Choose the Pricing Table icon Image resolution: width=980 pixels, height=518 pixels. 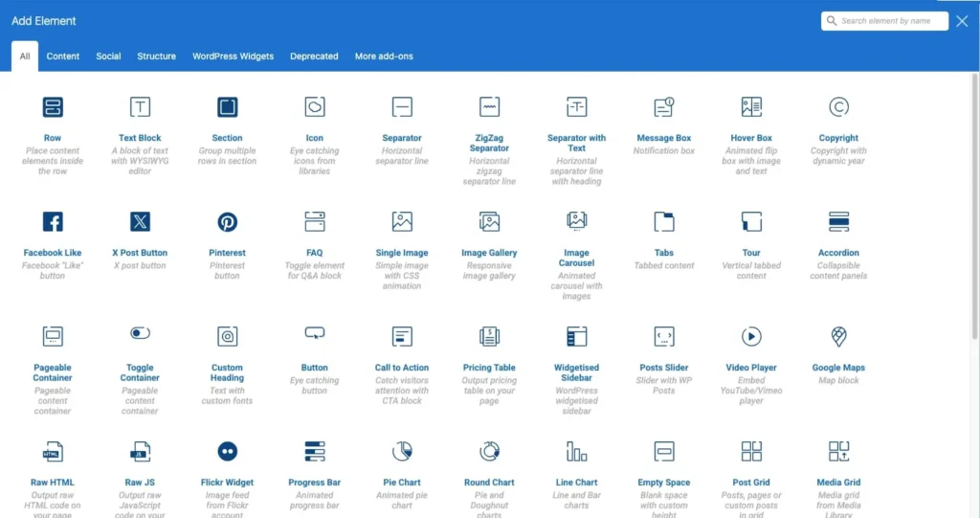pyautogui.click(x=489, y=336)
